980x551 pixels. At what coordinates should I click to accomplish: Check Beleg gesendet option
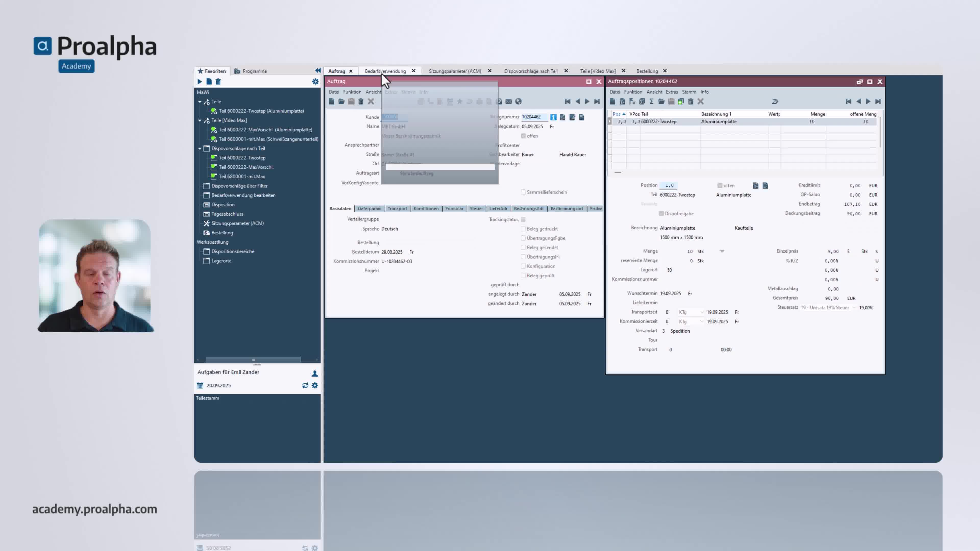coord(523,247)
